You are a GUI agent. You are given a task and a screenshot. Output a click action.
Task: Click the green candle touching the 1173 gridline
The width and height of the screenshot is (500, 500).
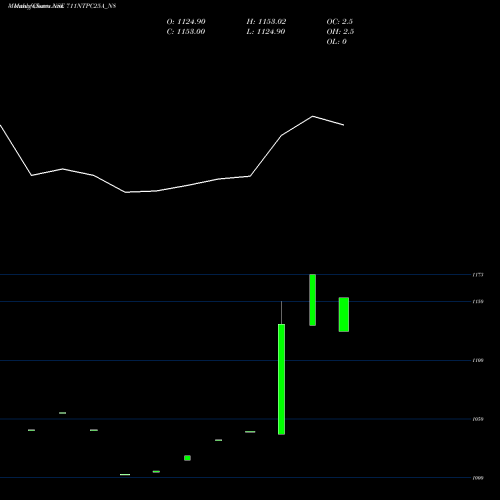pyautogui.click(x=312, y=300)
